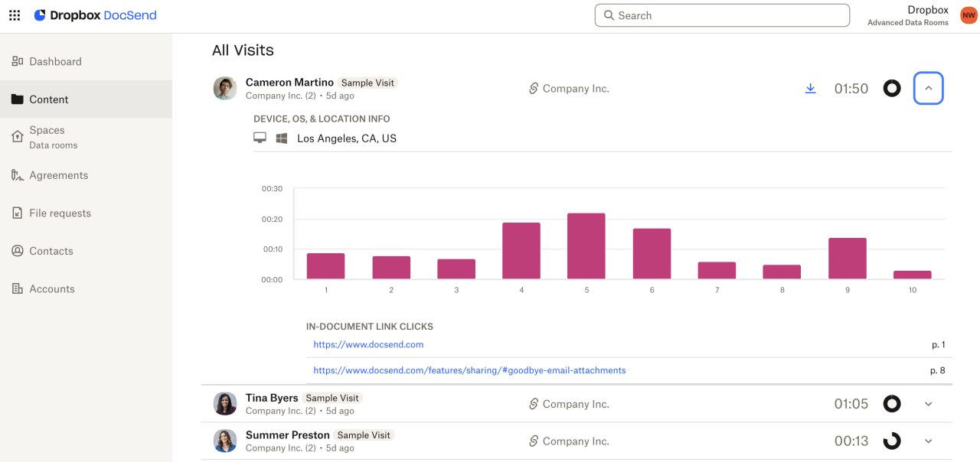Open Agreements from the sidebar
The image size is (980, 462).
[x=58, y=175]
